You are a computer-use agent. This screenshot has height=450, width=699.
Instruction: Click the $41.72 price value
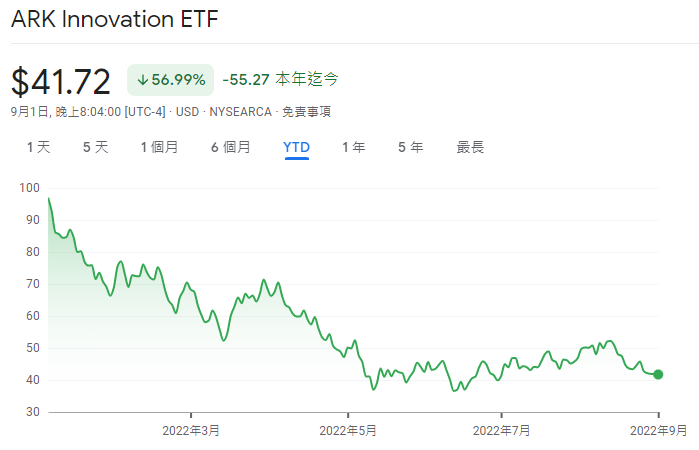tap(63, 80)
